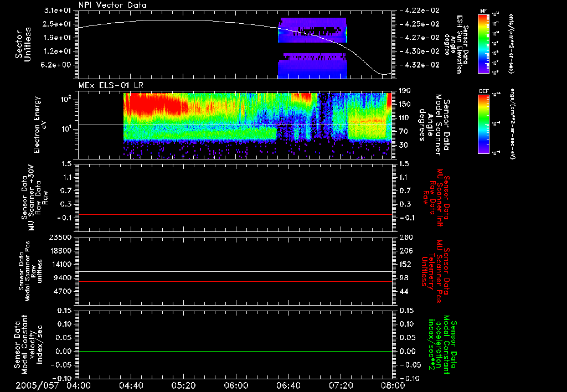
Task: Click the 07:20 time axis label
Action: pos(341,386)
